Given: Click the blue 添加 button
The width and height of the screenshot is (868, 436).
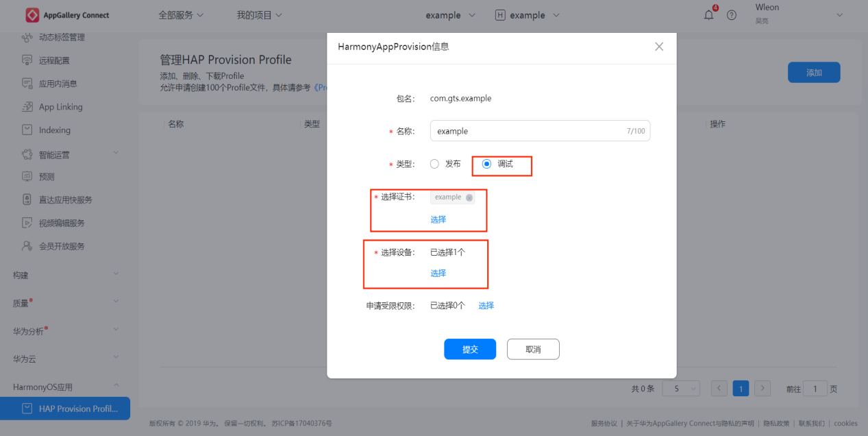Looking at the screenshot, I should [x=814, y=73].
